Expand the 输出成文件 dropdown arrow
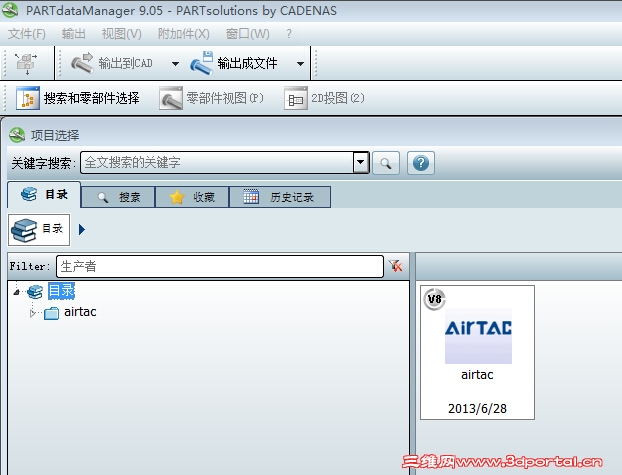The width and height of the screenshot is (622, 475). click(x=300, y=63)
